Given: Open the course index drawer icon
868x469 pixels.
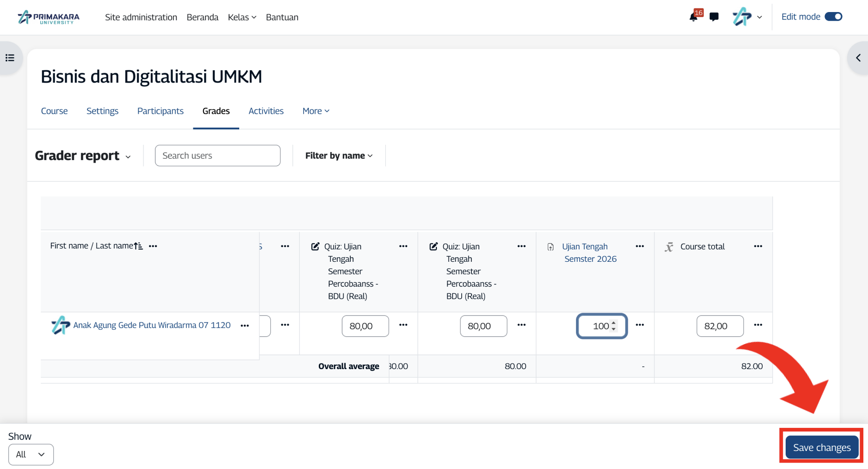Looking at the screenshot, I should click(x=10, y=58).
